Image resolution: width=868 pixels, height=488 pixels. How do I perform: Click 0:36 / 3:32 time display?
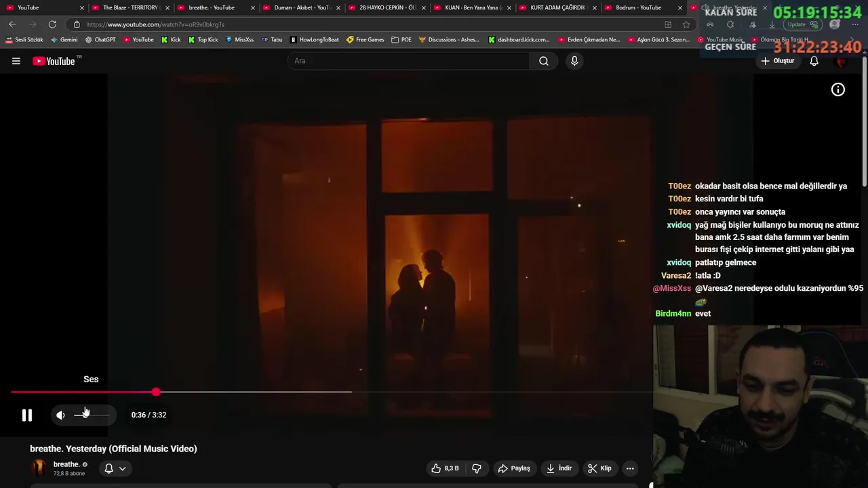click(x=149, y=415)
